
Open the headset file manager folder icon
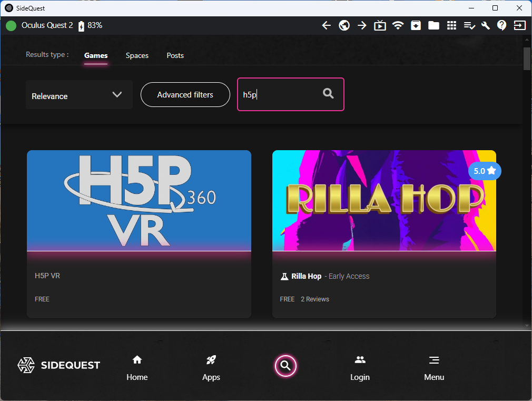[x=434, y=25]
